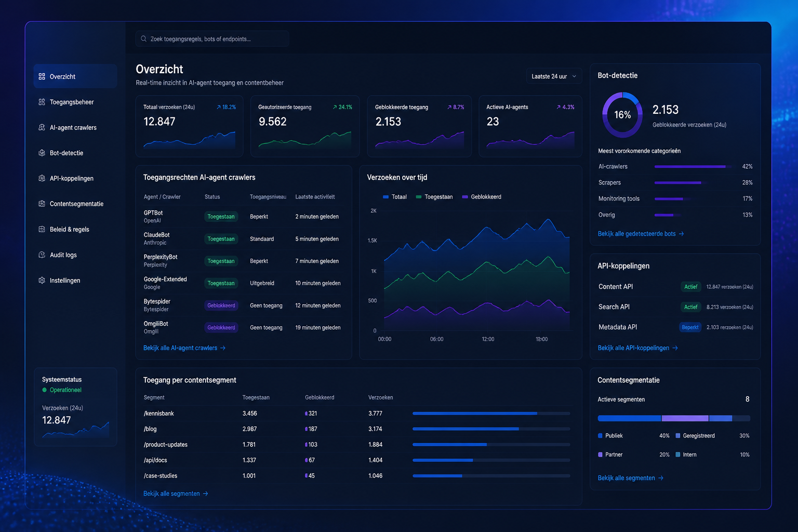Toggle Geblokkeerd series in chart legend
This screenshot has height=532, width=798.
(482, 197)
